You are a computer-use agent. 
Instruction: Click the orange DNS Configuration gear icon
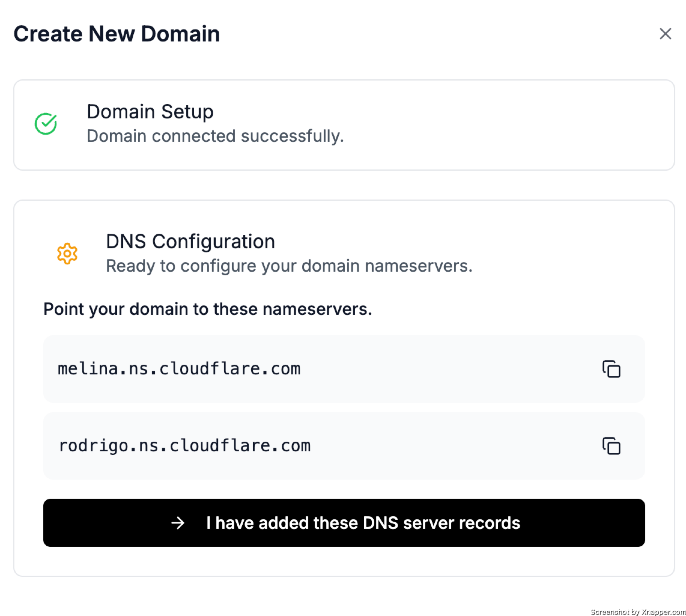click(x=67, y=254)
